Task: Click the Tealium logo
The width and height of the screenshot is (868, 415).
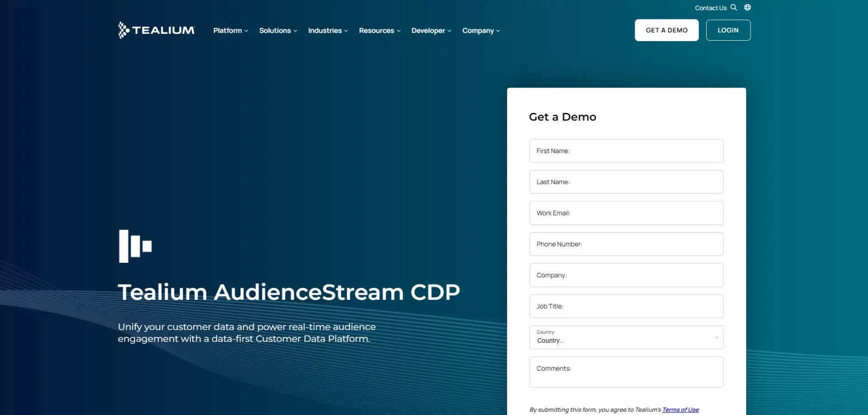Action: (x=156, y=30)
